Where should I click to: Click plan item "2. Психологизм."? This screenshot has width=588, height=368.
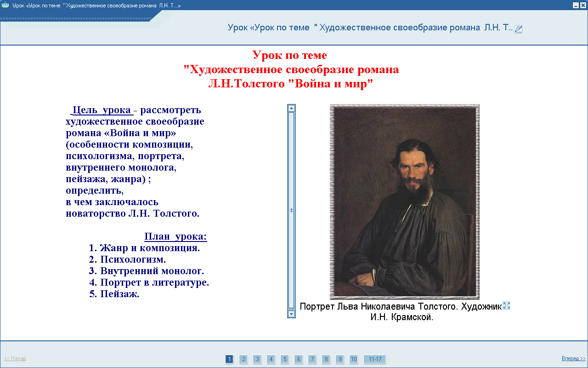(128, 260)
